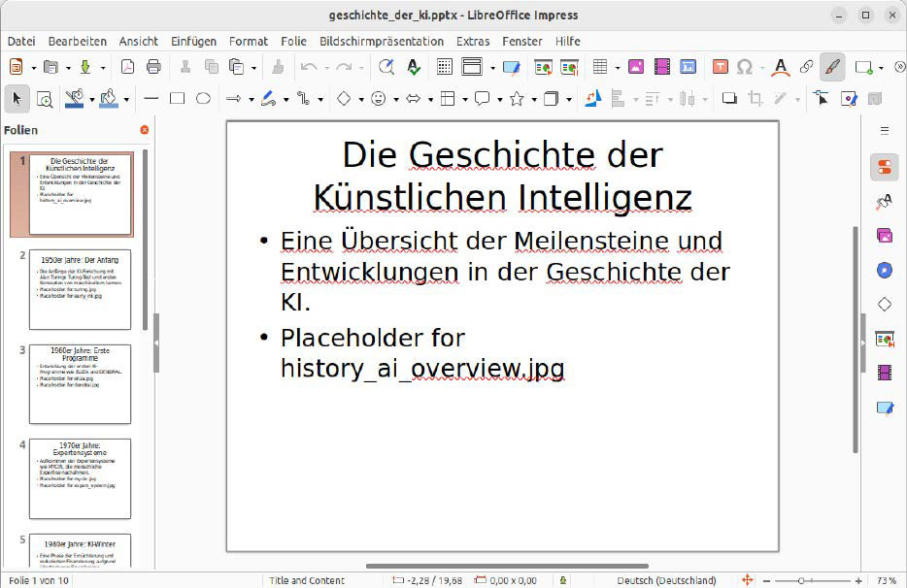Open the Extras menu
Viewport: 907px width, 588px height.
click(473, 41)
